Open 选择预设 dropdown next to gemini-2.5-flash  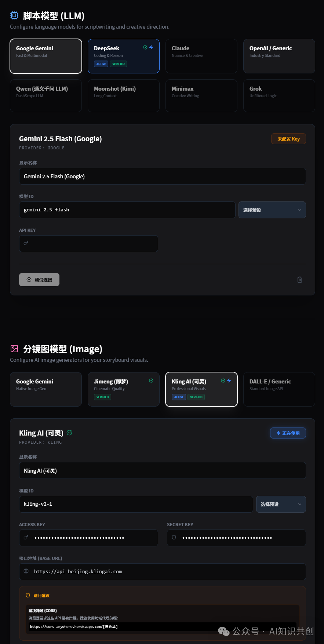tap(272, 210)
